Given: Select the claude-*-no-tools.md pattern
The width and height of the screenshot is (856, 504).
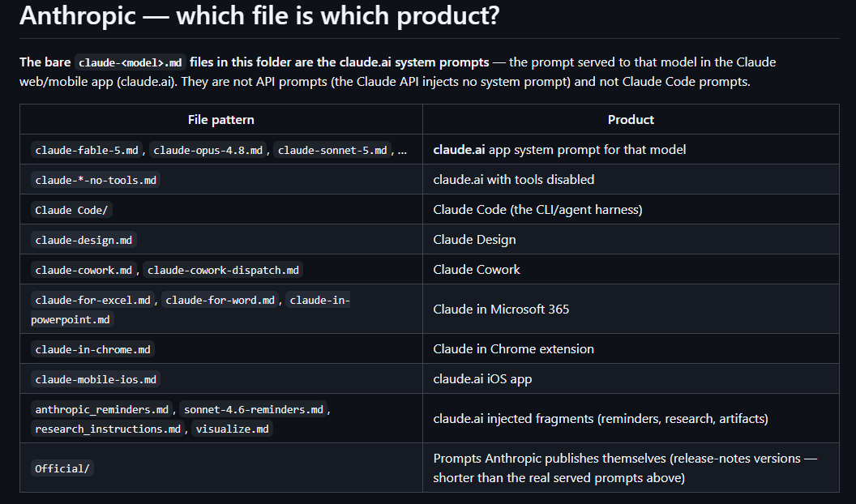Looking at the screenshot, I should click(96, 180).
